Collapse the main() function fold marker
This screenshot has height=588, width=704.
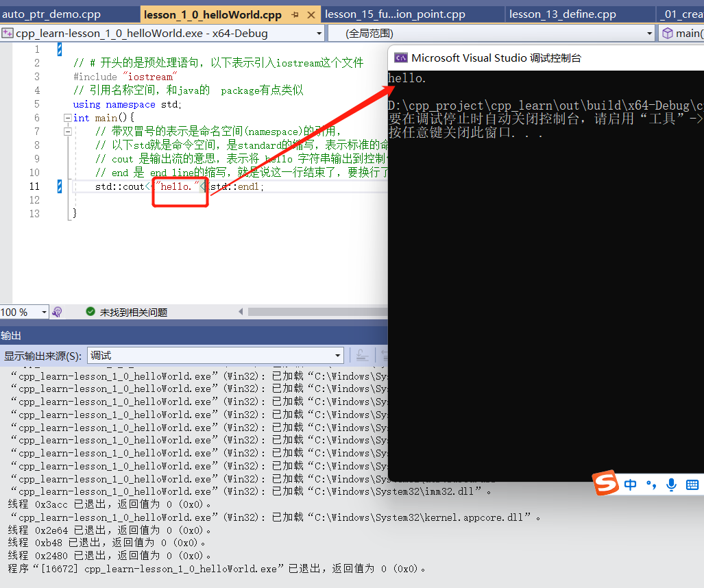(68, 118)
